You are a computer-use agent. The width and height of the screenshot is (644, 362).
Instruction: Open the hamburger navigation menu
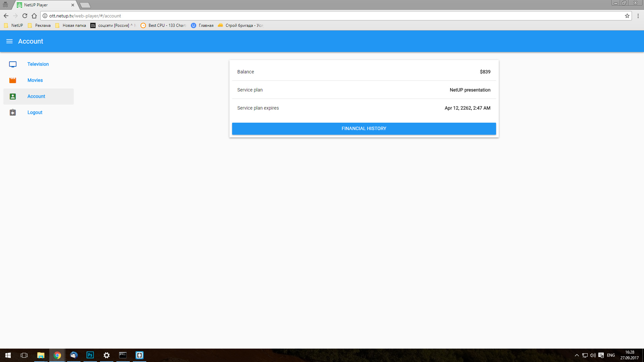pyautogui.click(x=9, y=41)
